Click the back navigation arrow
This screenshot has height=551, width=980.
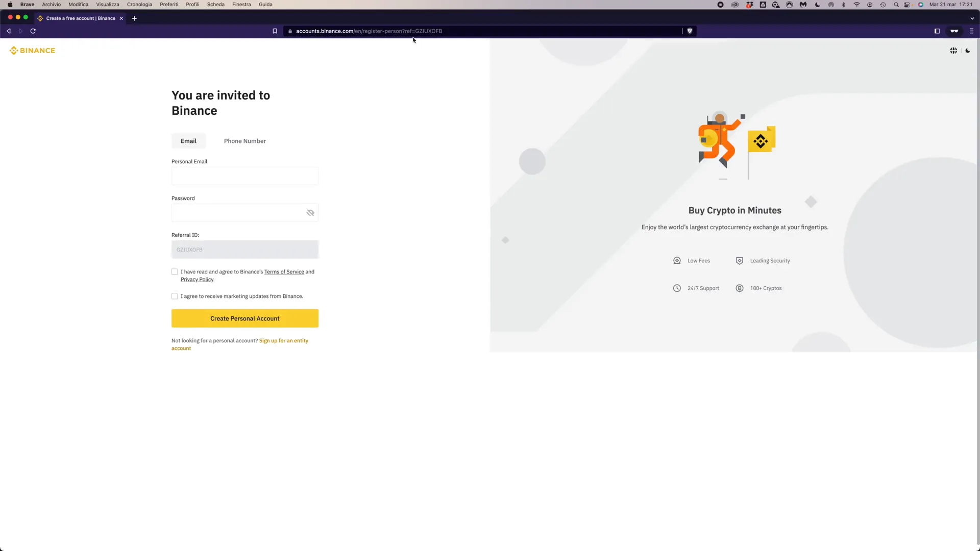click(x=9, y=30)
